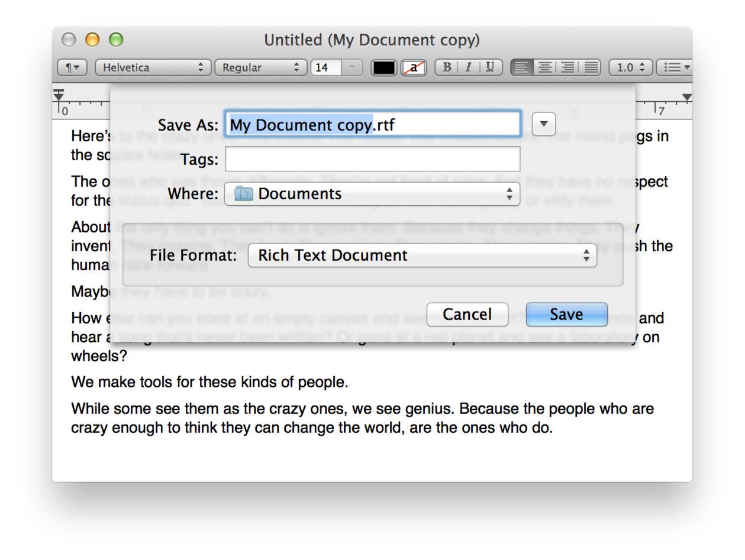Toggle italic formatting in the toolbar

(x=468, y=67)
